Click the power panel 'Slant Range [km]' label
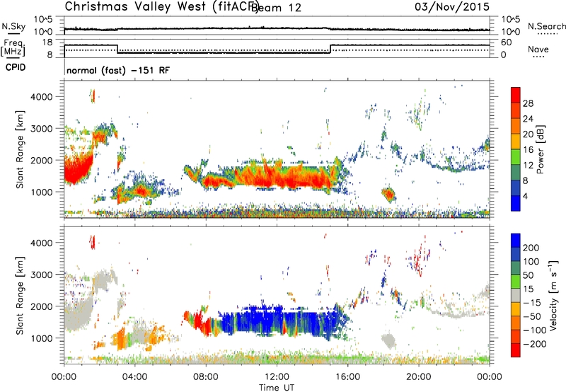The image size is (566, 392). point(20,149)
